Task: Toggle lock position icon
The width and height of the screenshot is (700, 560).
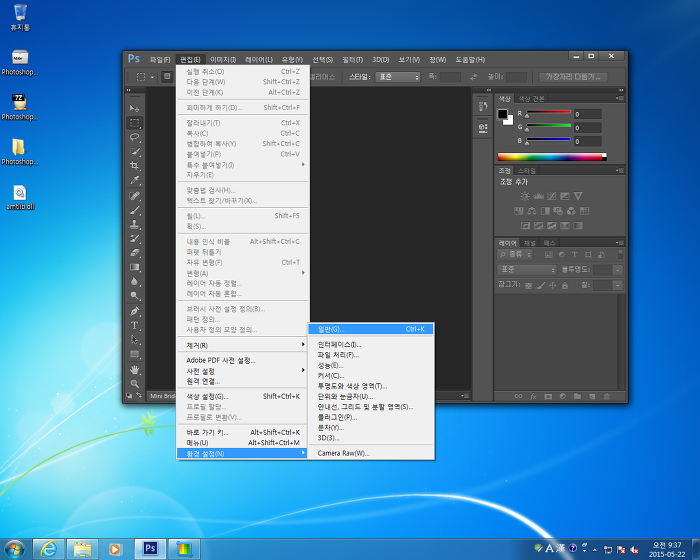Action: click(553, 285)
